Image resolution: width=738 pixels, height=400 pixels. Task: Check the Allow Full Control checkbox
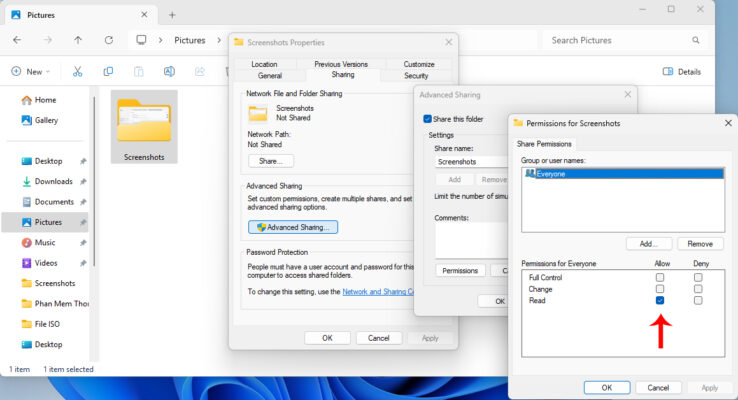coord(659,277)
